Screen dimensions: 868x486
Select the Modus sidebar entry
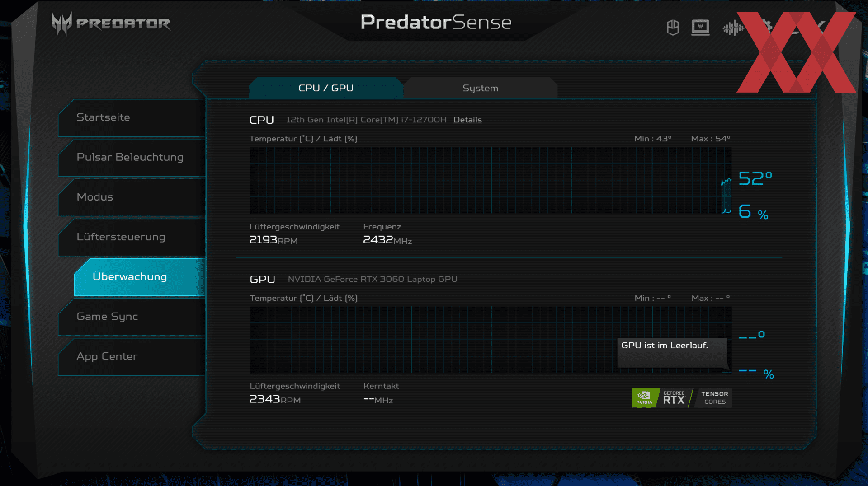[x=132, y=197]
